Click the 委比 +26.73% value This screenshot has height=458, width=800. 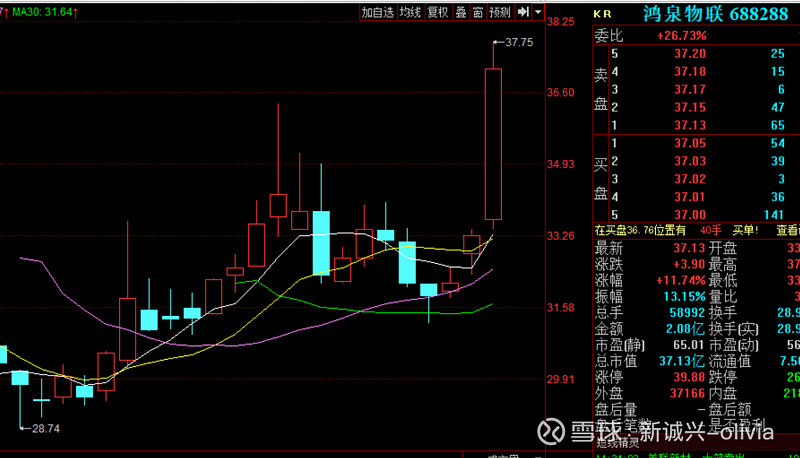(682, 36)
